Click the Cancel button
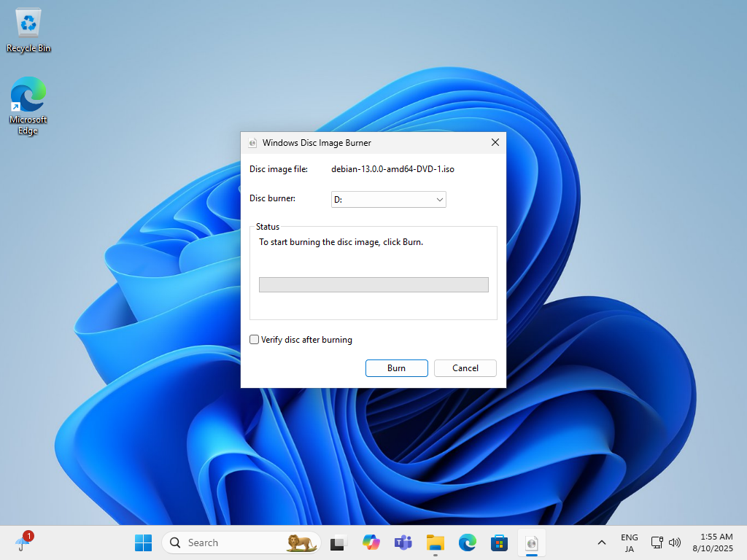747x560 pixels. click(x=465, y=368)
